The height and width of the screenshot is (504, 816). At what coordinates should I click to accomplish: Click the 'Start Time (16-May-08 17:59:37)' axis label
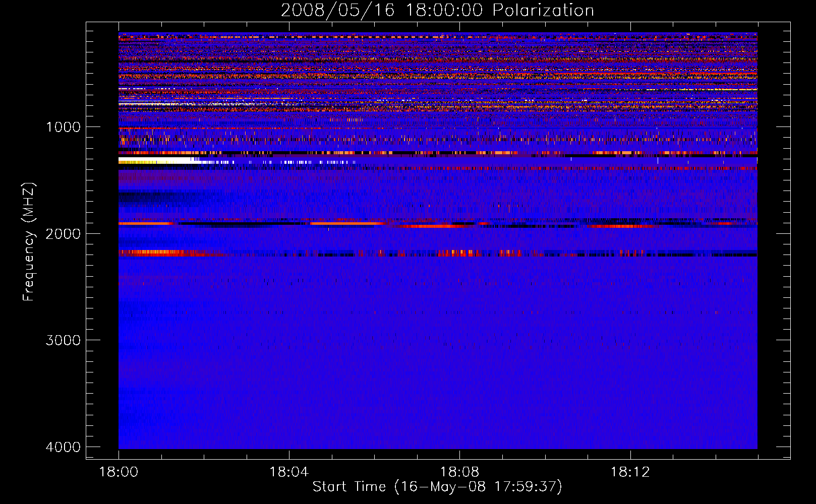[x=437, y=487]
